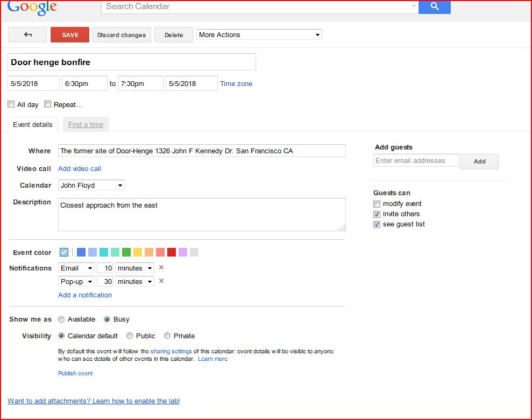
Task: Open search options arrow in search box
Action: 414,6
